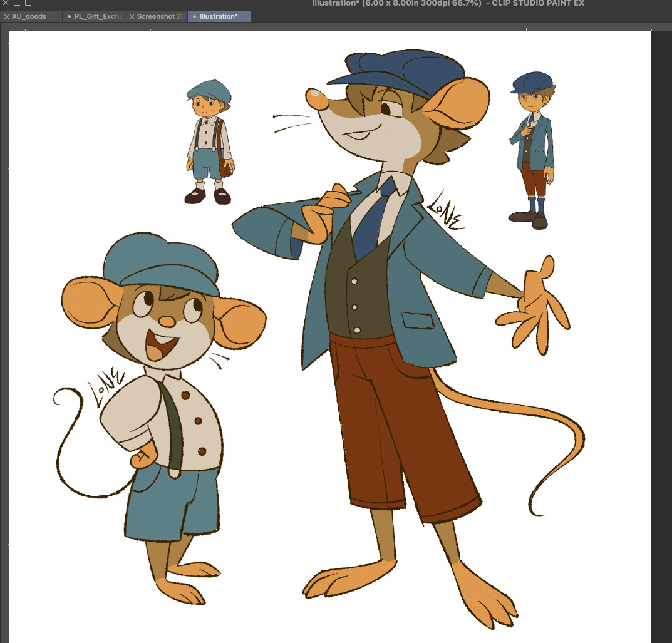Close the AU_doods tab with its X
The width and height of the screenshot is (672, 643).
click(6, 16)
